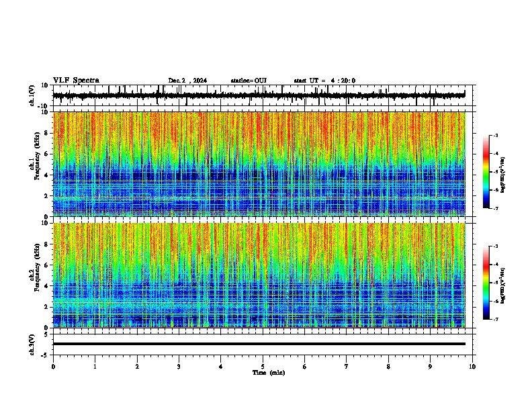Click the ch.1 color bar PSD unit label

503,175
